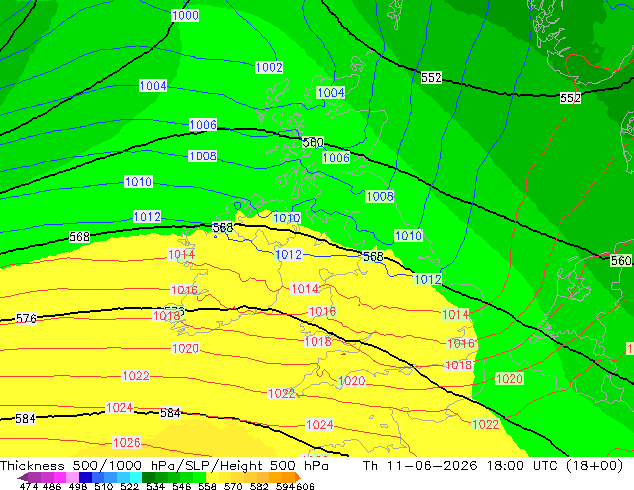Click the blue 1000 isobar label
Screen dimensions: 634x490
(x=185, y=15)
